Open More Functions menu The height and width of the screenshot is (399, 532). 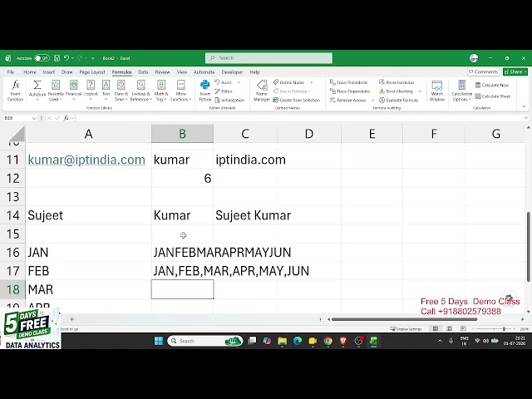(x=181, y=91)
